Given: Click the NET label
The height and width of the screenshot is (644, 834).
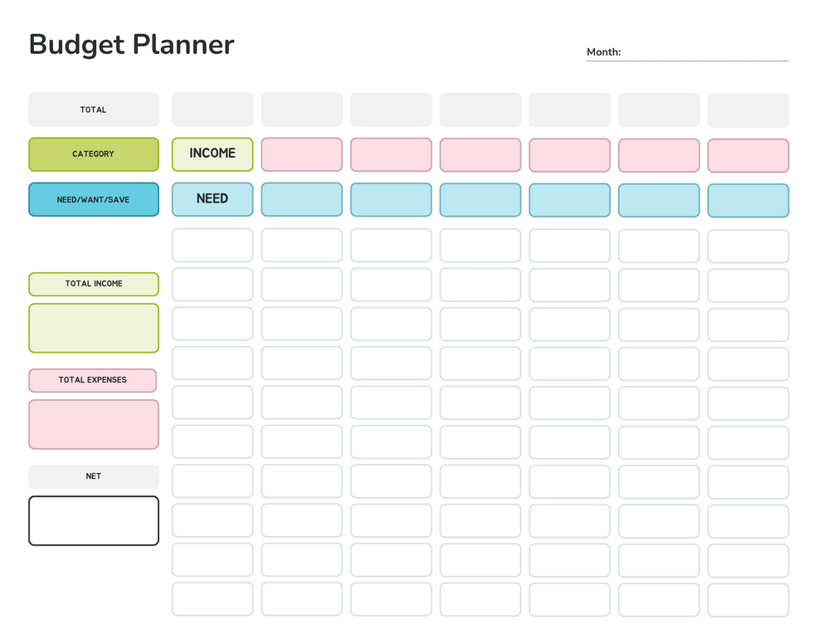Looking at the screenshot, I should 94,476.
